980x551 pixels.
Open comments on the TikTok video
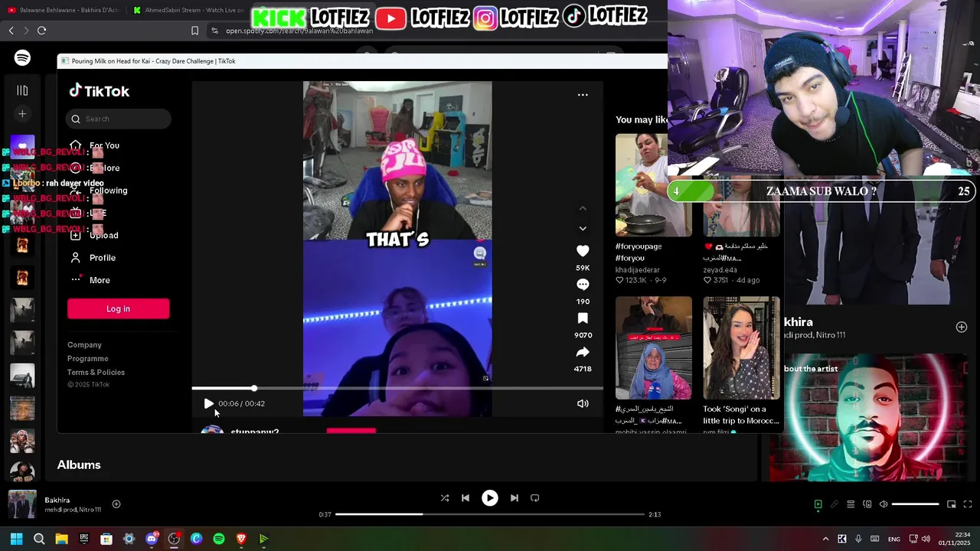(x=583, y=285)
